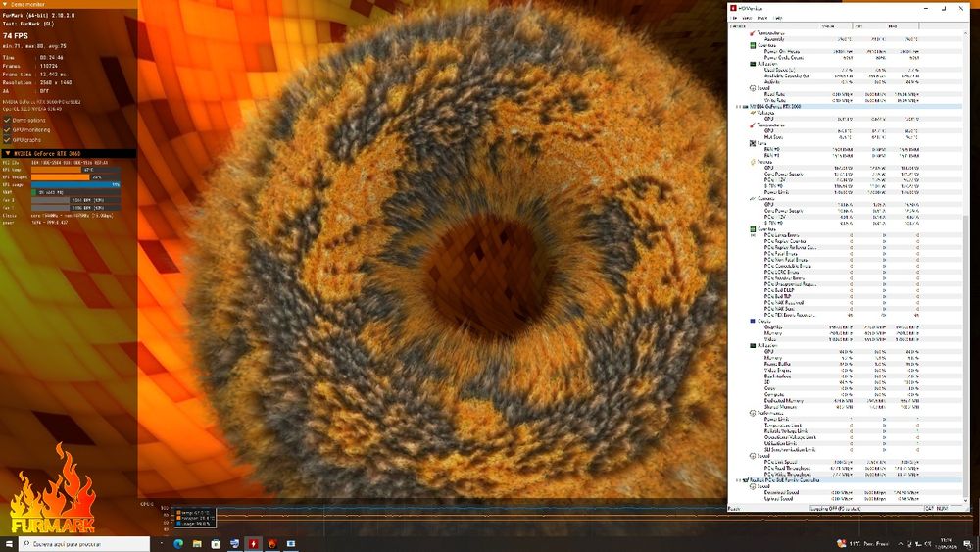Click the orange GPU hotspot bar
The height and width of the screenshot is (552, 980).
61,176
